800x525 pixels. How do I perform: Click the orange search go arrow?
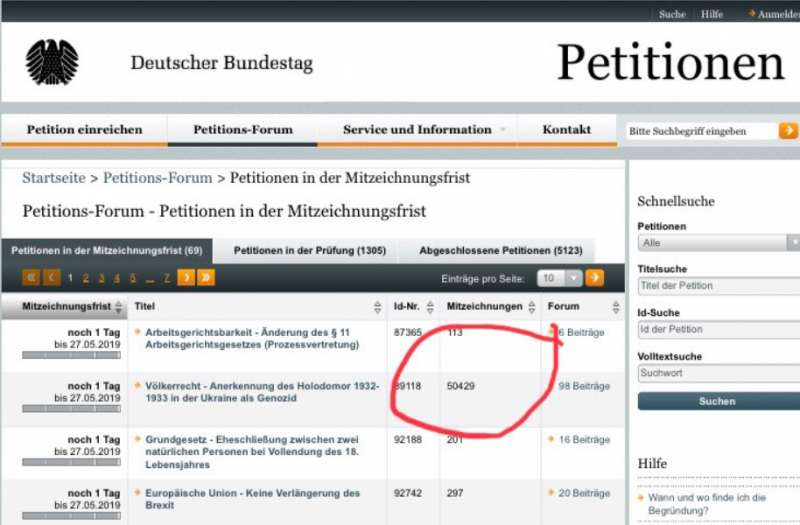(x=788, y=131)
